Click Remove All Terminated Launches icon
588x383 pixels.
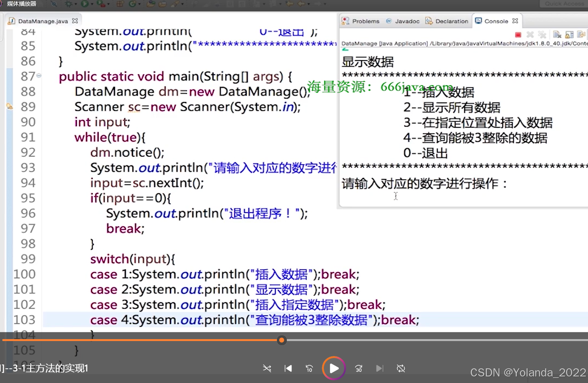(542, 35)
